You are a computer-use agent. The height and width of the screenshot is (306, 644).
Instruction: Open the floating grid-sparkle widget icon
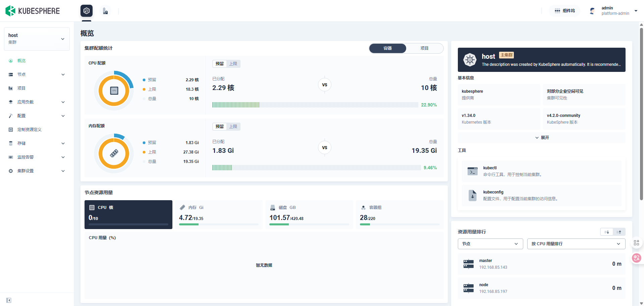(x=636, y=243)
